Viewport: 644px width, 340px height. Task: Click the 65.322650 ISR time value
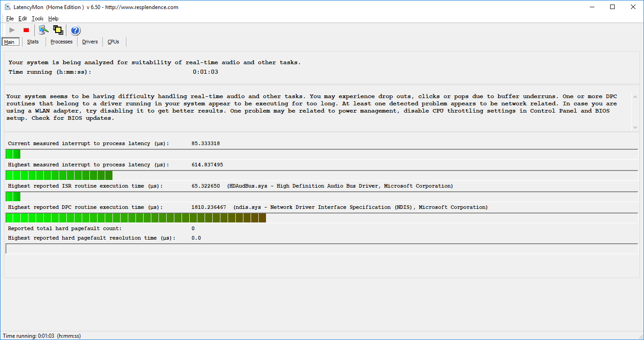[205, 186]
